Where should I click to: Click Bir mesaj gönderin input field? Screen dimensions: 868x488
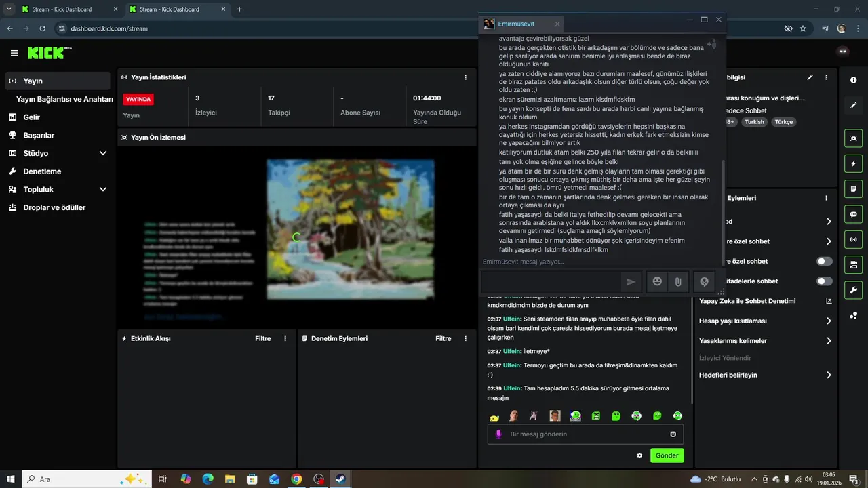tap(585, 434)
